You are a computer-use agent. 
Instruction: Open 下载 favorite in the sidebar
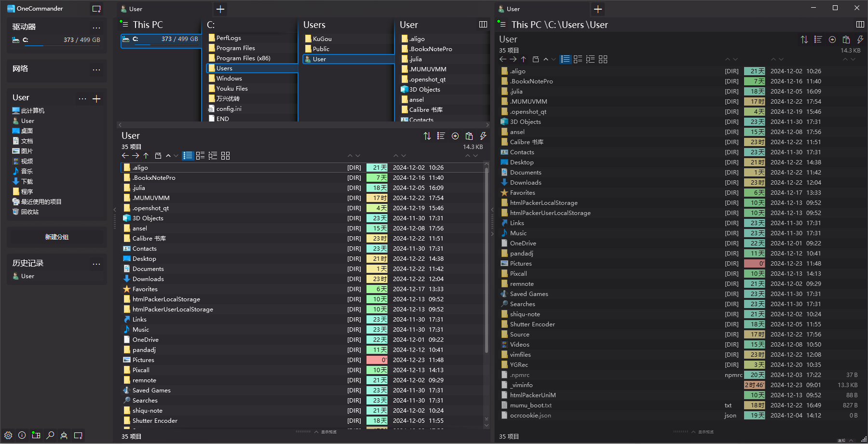(27, 182)
